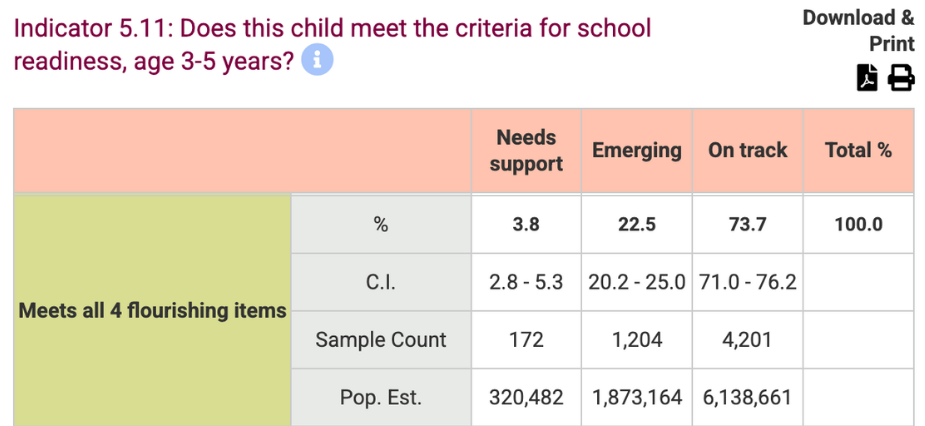Select the Emerging column header

(x=636, y=151)
